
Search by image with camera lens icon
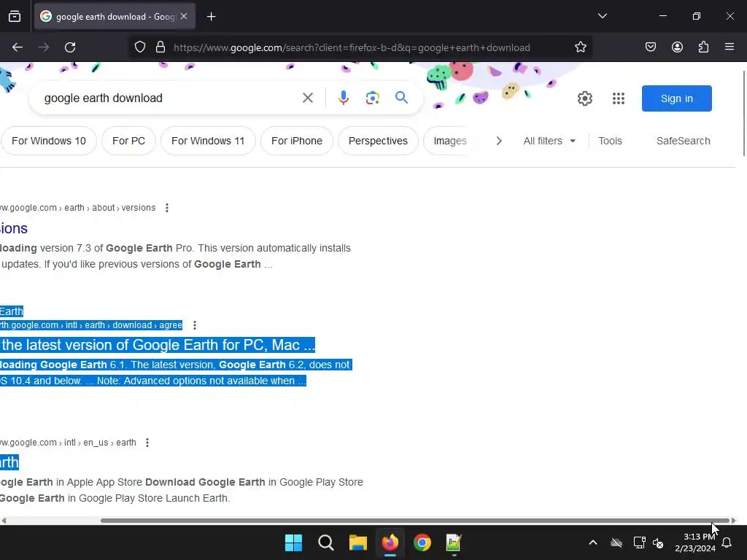(x=373, y=98)
